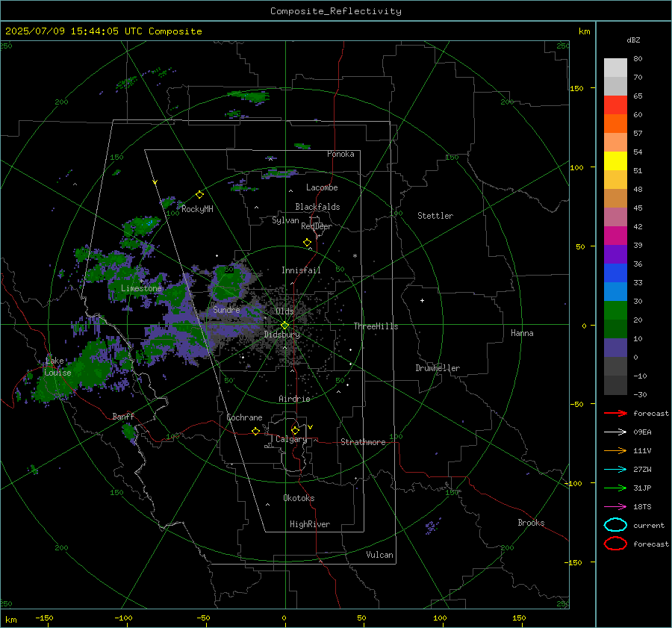Image resolution: width=672 pixels, height=628 pixels.
Task: Click the Blackfalds label
Action: [317, 207]
